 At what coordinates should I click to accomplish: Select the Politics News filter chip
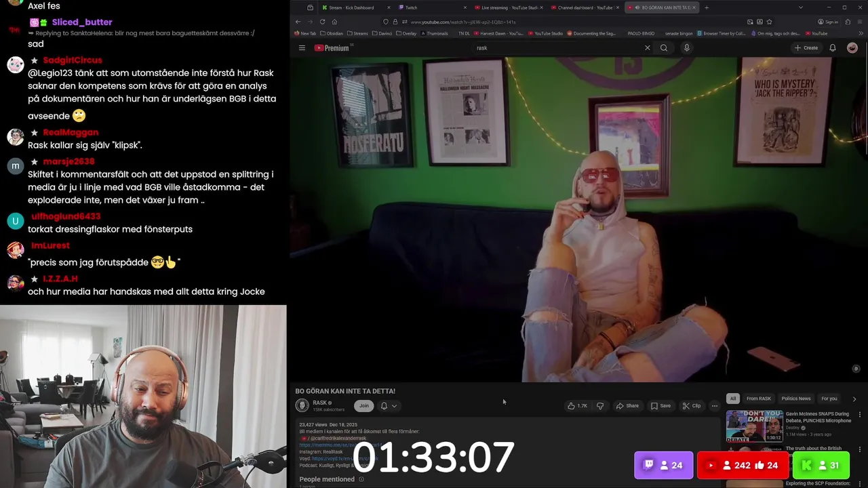(x=795, y=399)
